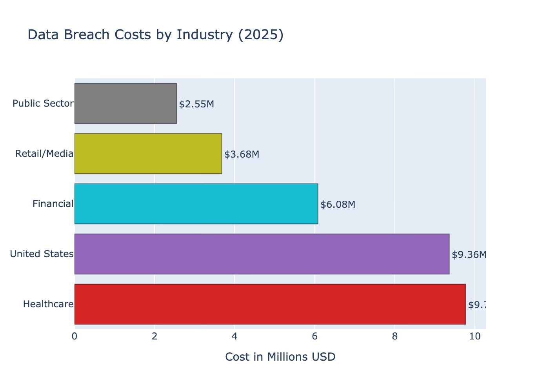Click the x-axis tick labeled 0
Image resolution: width=549 pixels, height=392 pixels.
coord(75,336)
